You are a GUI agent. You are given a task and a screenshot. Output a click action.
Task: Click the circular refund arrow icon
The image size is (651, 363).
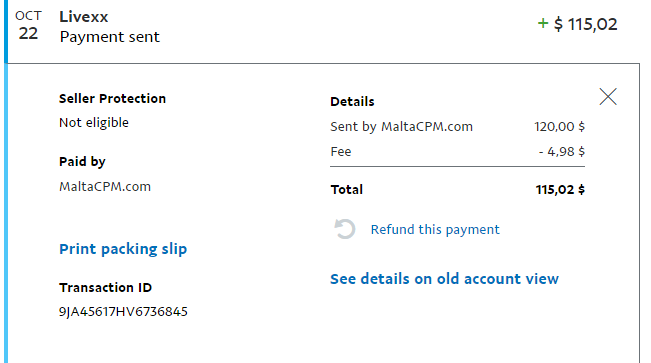345,229
